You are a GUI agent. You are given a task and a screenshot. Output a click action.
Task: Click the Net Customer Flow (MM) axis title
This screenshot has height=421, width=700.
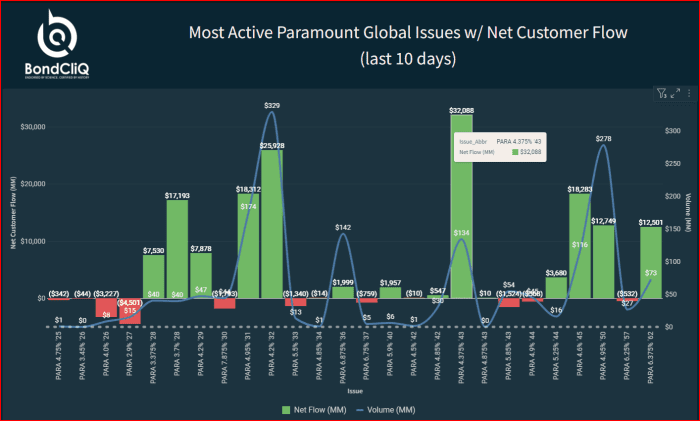pos(13,213)
